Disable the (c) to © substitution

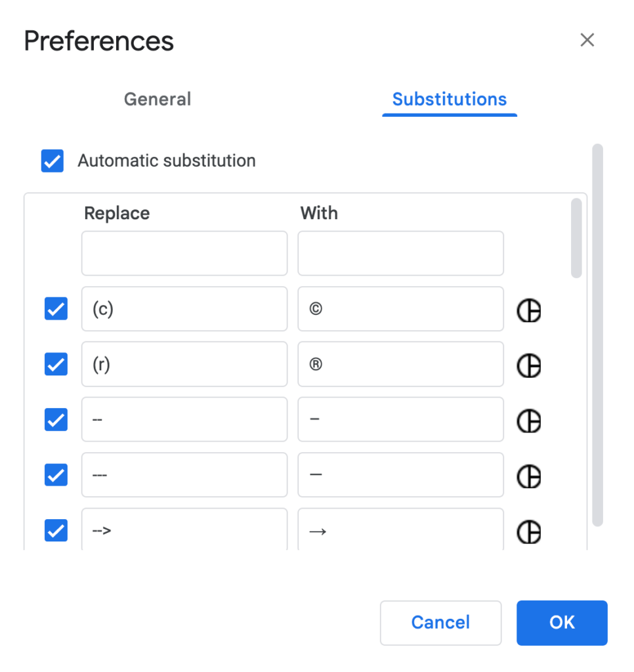coord(56,308)
